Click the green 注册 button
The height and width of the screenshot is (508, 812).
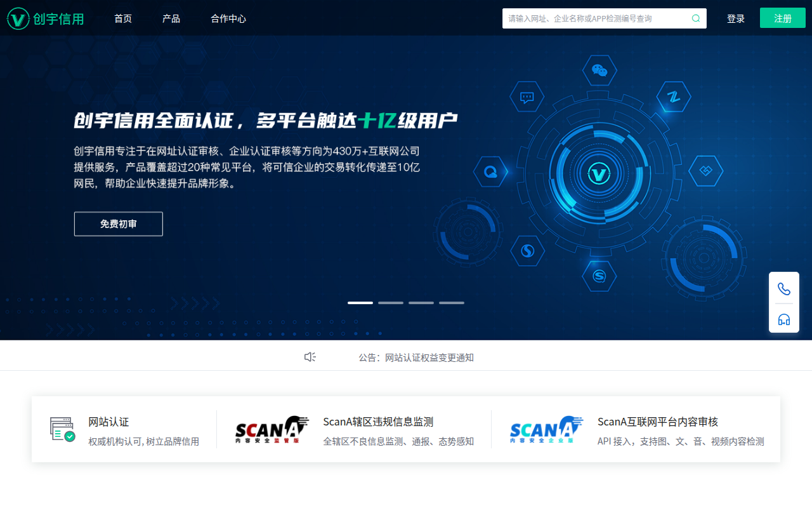click(783, 18)
